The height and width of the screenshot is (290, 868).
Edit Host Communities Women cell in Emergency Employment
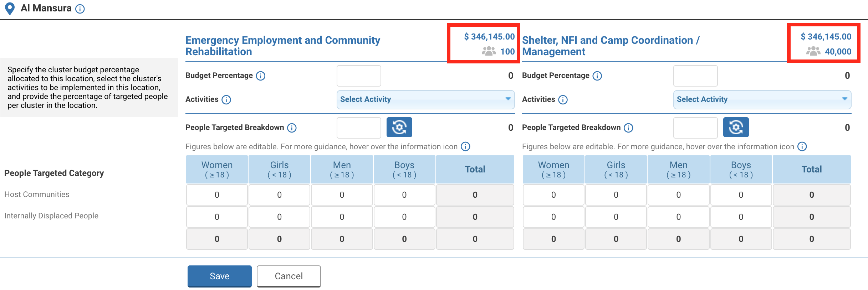click(x=217, y=195)
